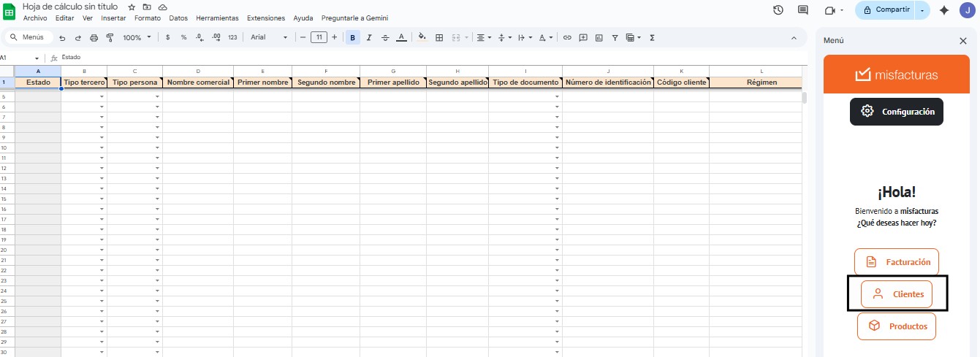Expand the horizontal align dropdown
980x357 pixels.
[x=483, y=37]
